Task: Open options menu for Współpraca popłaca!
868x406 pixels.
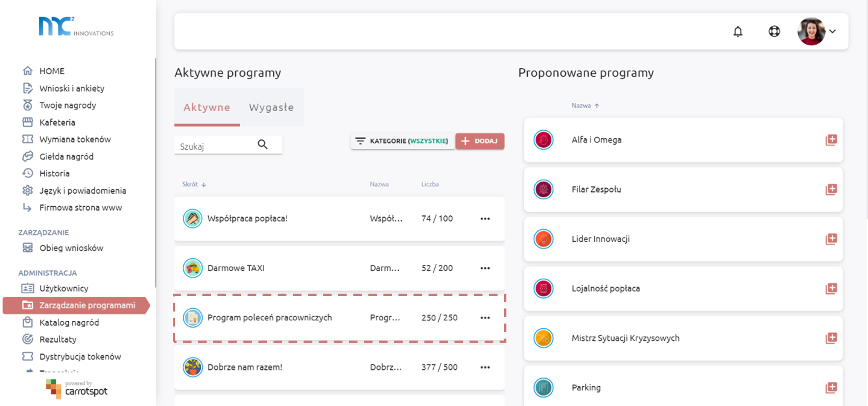Action: point(485,219)
